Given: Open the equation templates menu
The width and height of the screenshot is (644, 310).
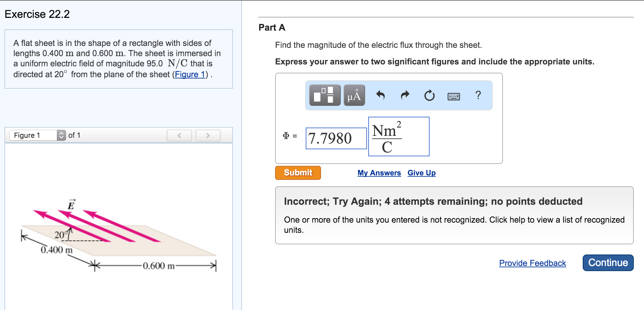Looking at the screenshot, I should coord(324,95).
